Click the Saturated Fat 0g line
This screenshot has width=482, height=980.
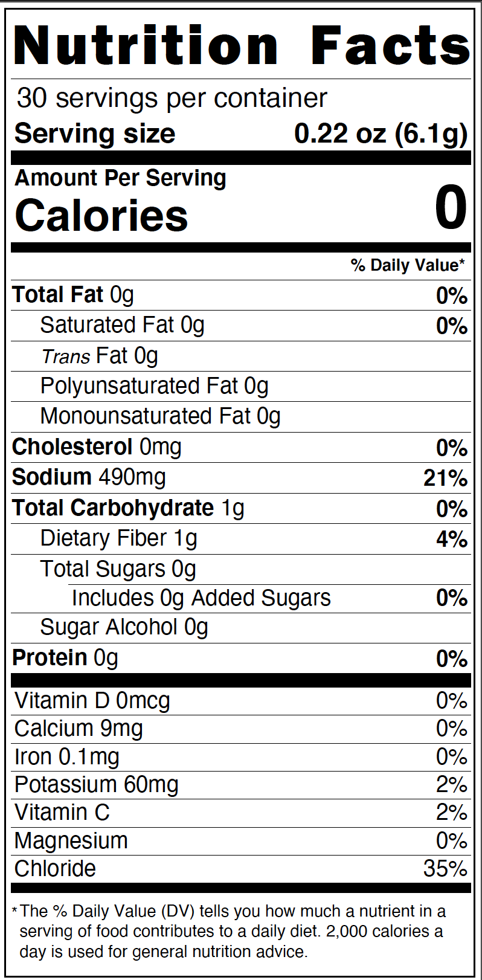coord(122,325)
